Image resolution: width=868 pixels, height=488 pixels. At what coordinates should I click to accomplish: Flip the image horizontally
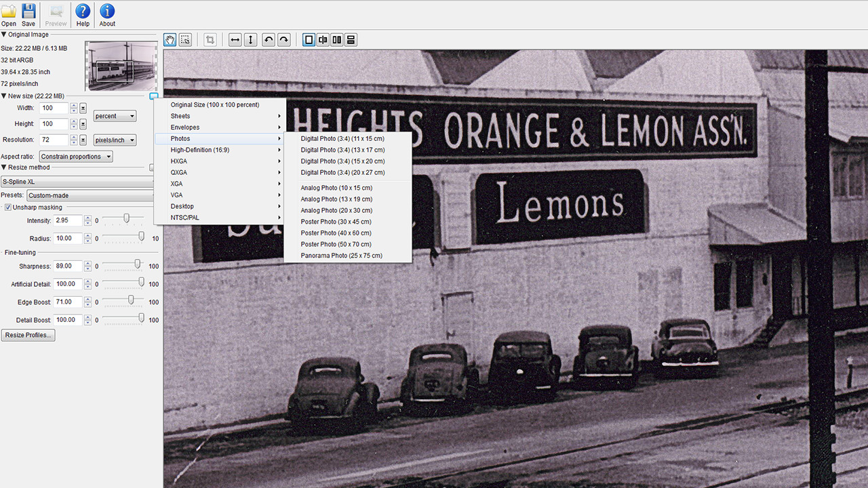pyautogui.click(x=235, y=40)
